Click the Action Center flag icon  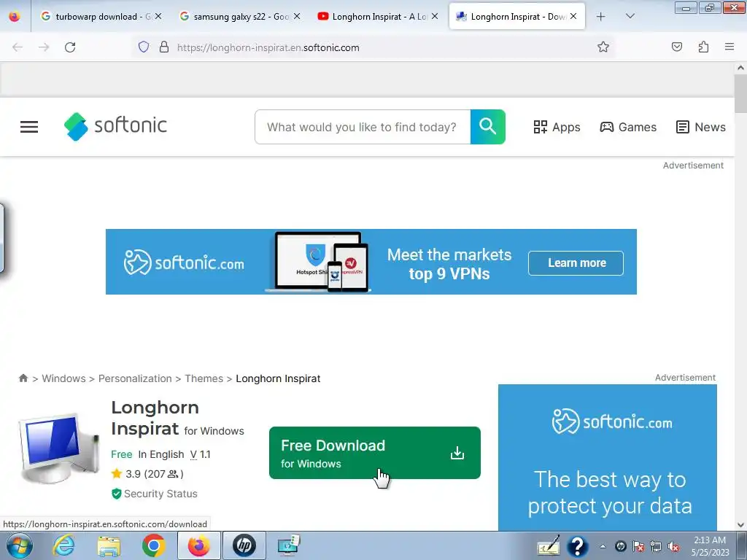638,547
